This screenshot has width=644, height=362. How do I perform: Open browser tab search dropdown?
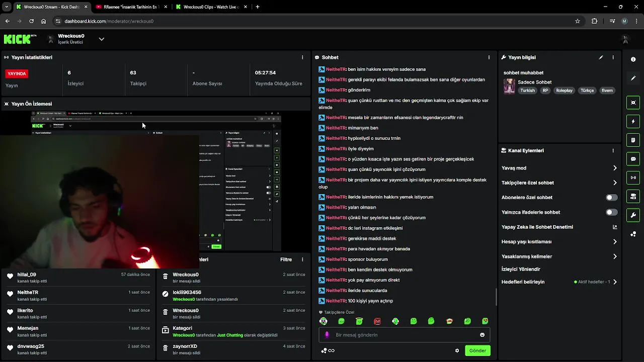point(7,7)
